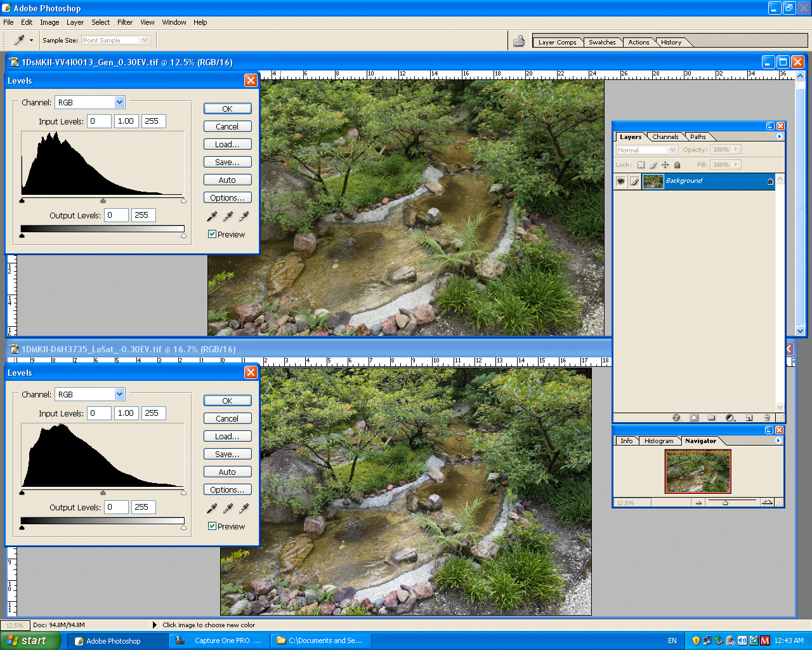This screenshot has height=650, width=812.
Task: Select the Background layer thumbnail
Action: tap(653, 181)
